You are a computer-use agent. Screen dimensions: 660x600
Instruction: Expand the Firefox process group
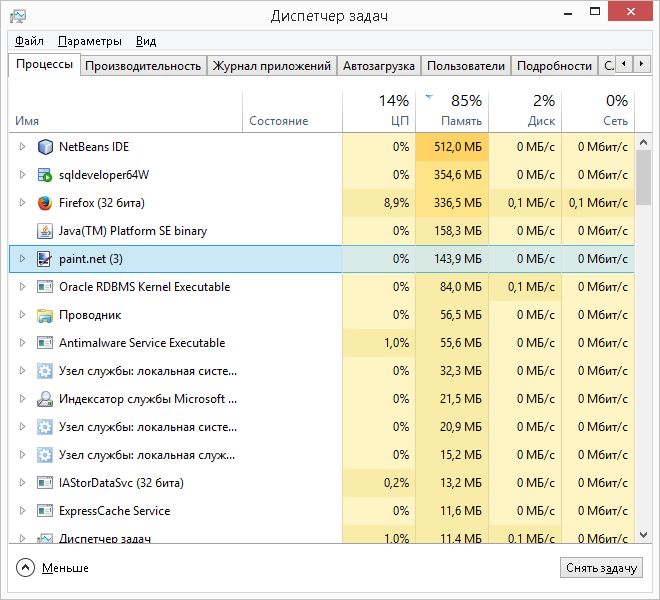[22, 203]
